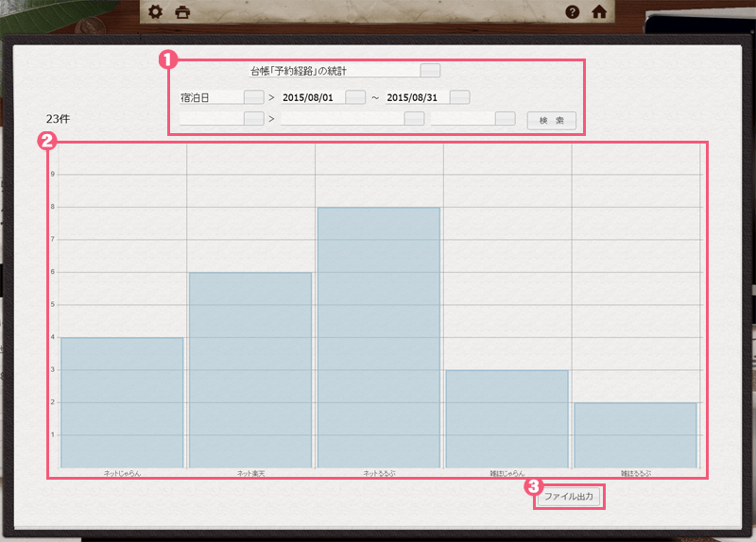The image size is (756, 542).
Task: Click the shortest 雑誌るるぶ bar
Action: click(x=635, y=434)
